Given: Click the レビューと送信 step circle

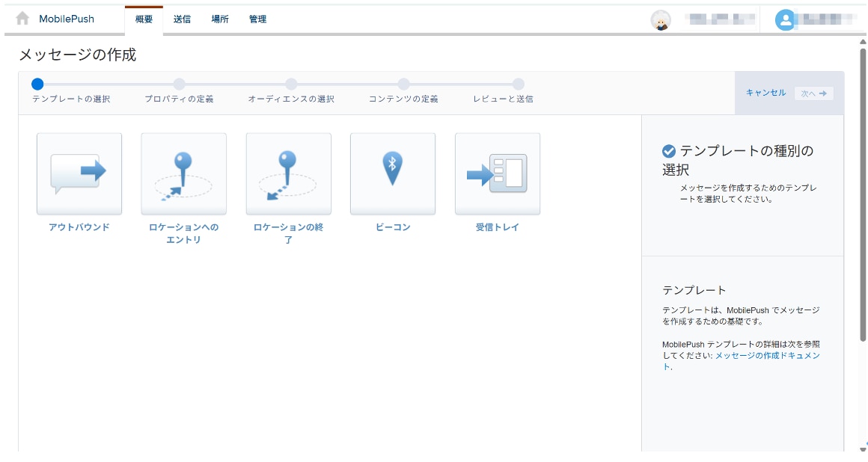Looking at the screenshot, I should (x=518, y=84).
